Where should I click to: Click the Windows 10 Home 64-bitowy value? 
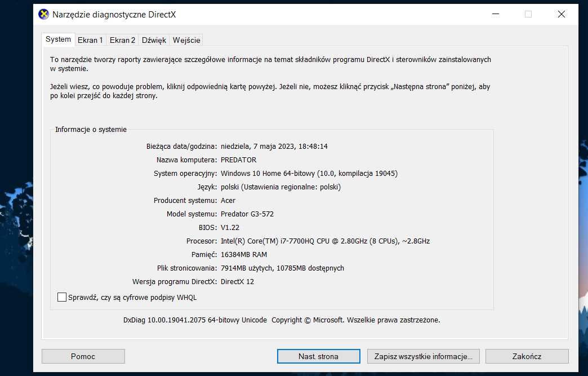309,174
